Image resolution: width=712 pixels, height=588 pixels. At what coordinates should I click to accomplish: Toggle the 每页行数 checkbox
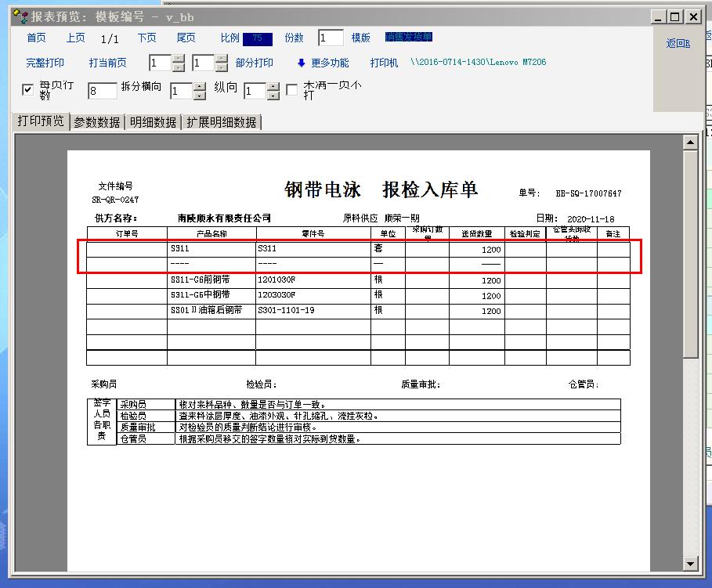point(27,90)
